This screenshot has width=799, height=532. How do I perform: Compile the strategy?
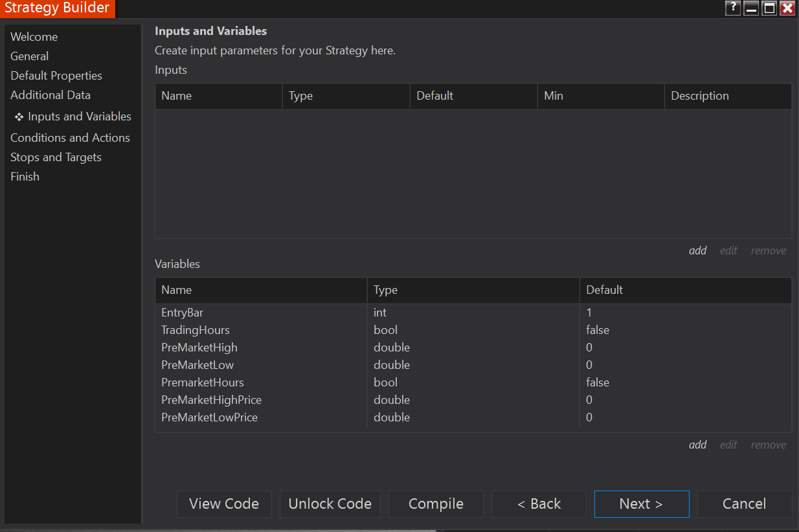pos(436,504)
